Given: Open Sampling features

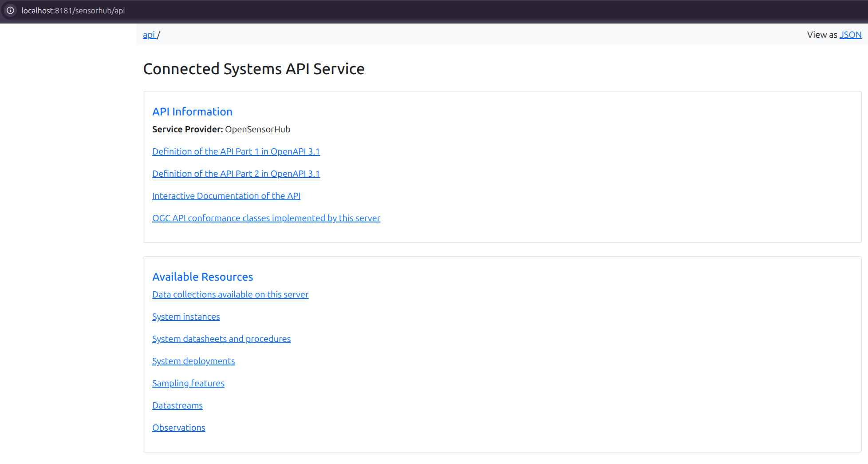Looking at the screenshot, I should (x=188, y=383).
